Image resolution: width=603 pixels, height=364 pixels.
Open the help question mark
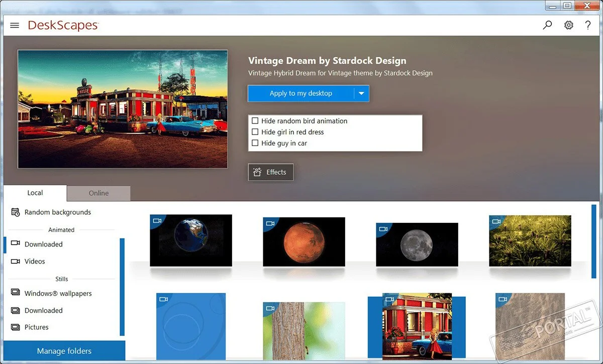[588, 25]
